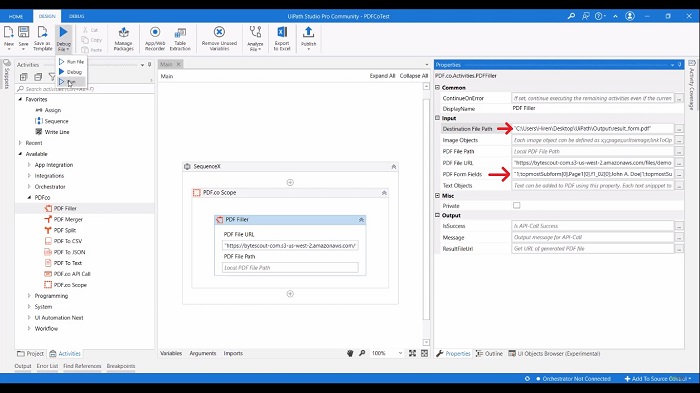Image resolution: width=700 pixels, height=393 pixels.
Task: Open the Output panel tab
Action: [x=23, y=366]
